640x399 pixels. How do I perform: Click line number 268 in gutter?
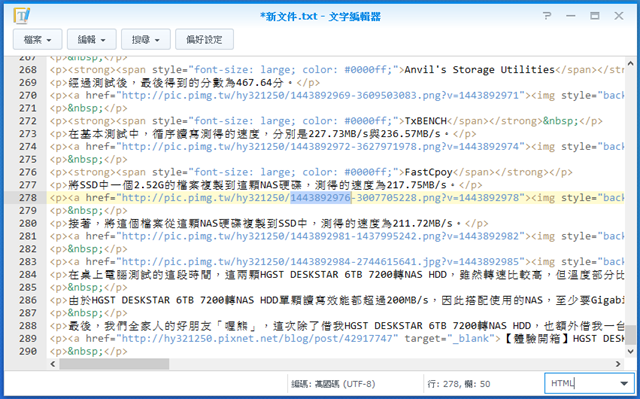[28, 70]
